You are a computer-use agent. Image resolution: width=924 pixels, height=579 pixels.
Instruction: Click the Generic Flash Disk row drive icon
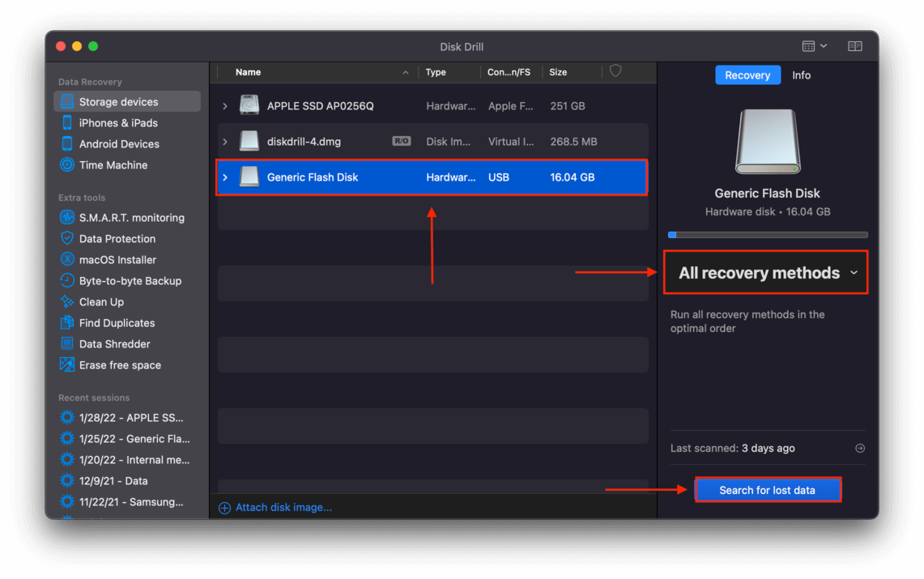click(x=249, y=177)
